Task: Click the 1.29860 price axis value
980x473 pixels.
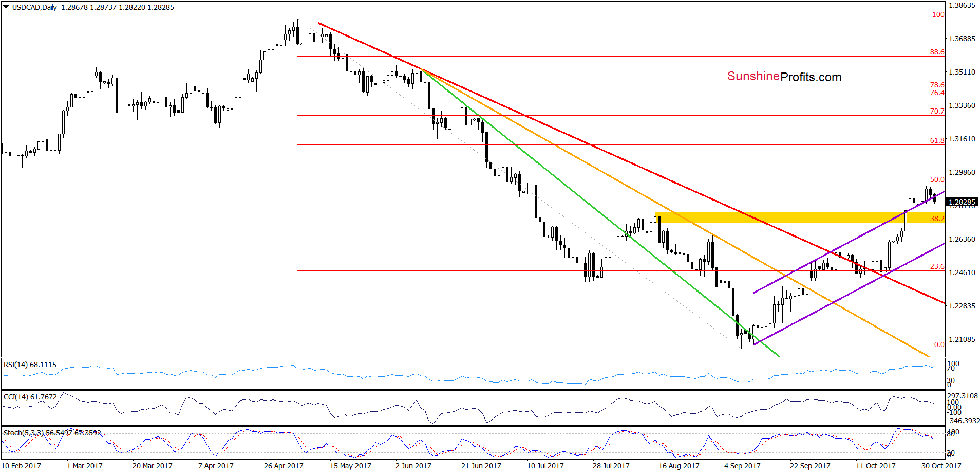Action: 962,172
